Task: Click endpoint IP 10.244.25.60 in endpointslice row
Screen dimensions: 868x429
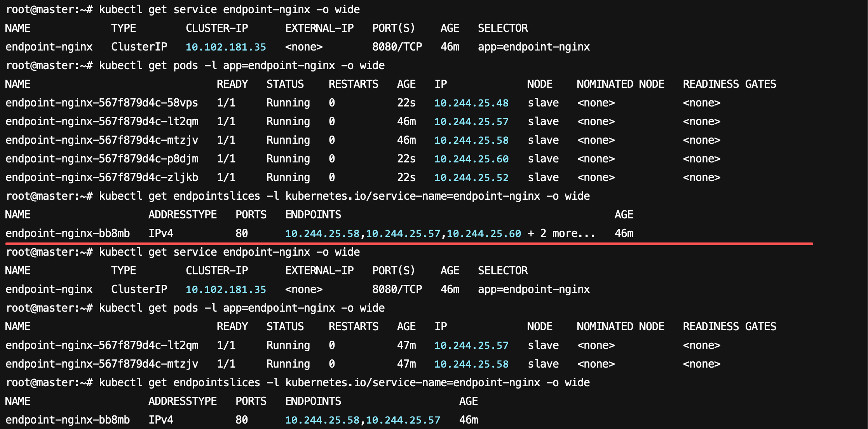Action: coord(484,234)
